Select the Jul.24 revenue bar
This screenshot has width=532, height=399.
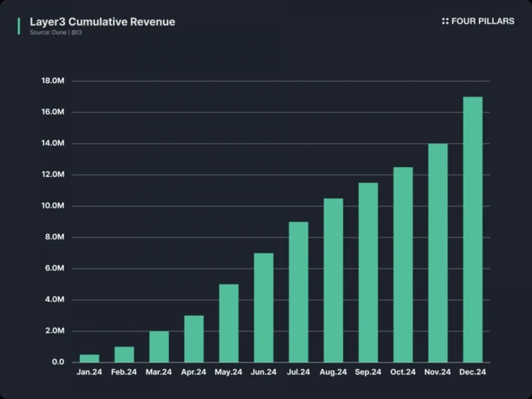coord(299,292)
